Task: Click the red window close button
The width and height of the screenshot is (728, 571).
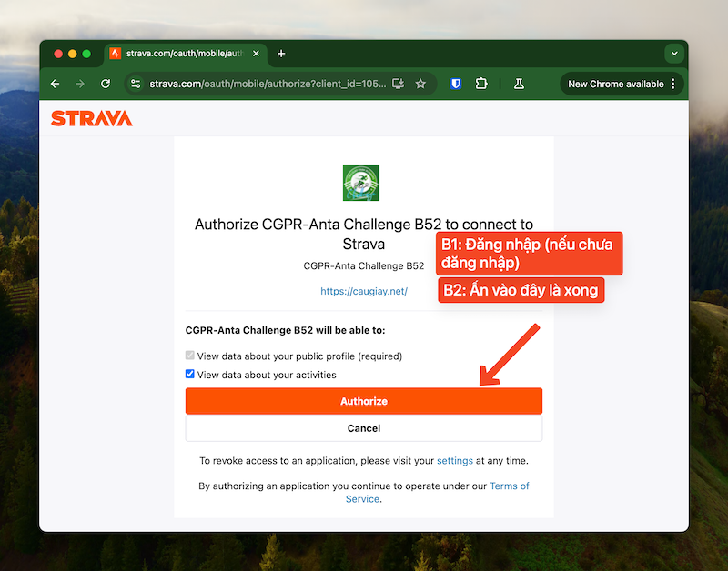Action: (x=58, y=54)
